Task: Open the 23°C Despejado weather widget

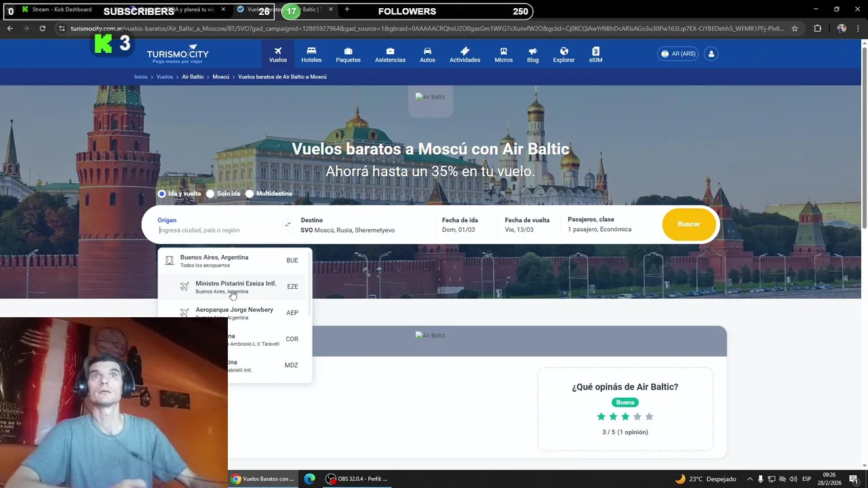Action: pyautogui.click(x=705, y=479)
